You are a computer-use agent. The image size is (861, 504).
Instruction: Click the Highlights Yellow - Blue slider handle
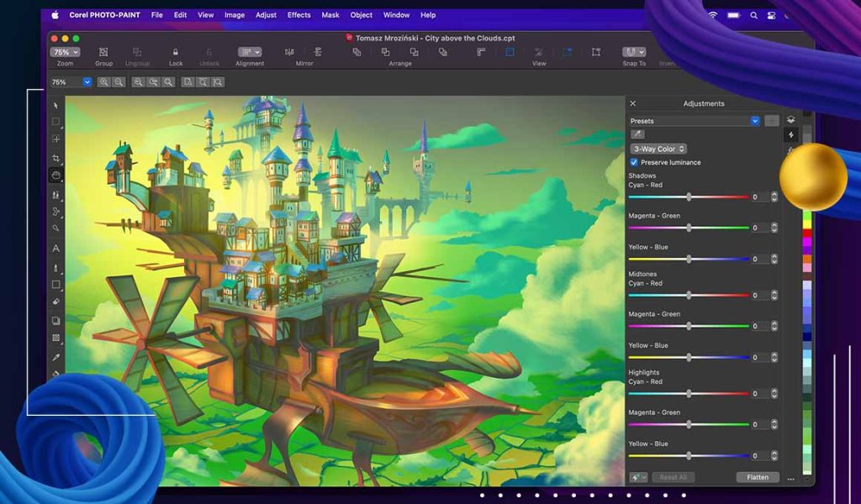click(x=689, y=456)
